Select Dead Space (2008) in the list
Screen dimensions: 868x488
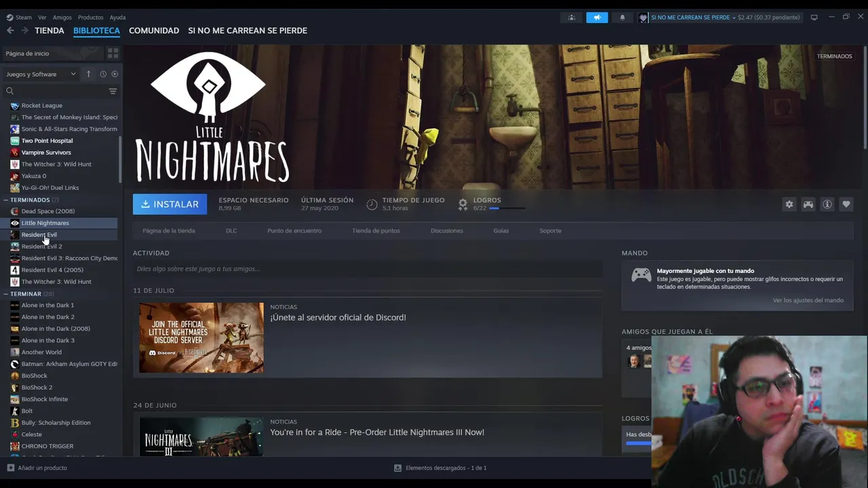pyautogui.click(x=47, y=211)
